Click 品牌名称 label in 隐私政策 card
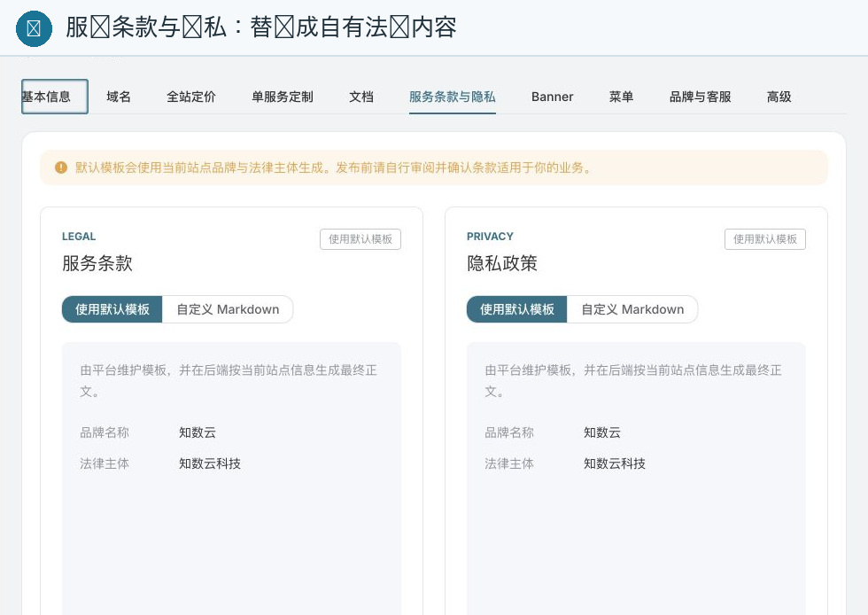The height and width of the screenshot is (615, 868). pyautogui.click(x=509, y=432)
